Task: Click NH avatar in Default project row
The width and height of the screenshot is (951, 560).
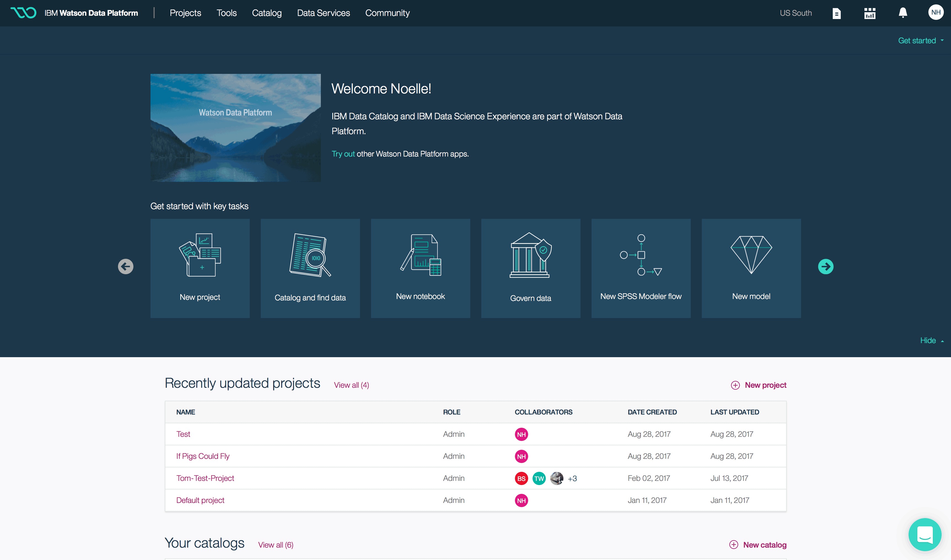Action: coord(521,500)
